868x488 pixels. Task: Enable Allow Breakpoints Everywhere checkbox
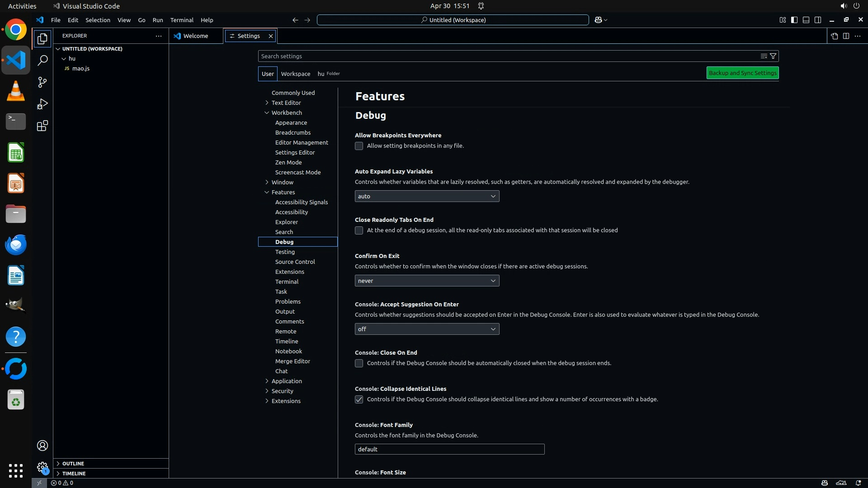[x=359, y=146]
